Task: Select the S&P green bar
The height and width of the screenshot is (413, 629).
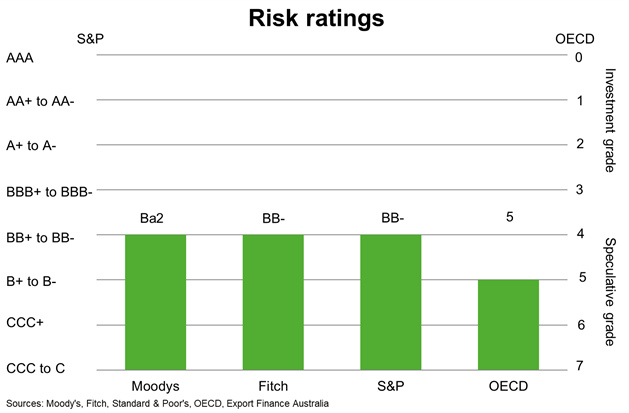Action: click(391, 302)
